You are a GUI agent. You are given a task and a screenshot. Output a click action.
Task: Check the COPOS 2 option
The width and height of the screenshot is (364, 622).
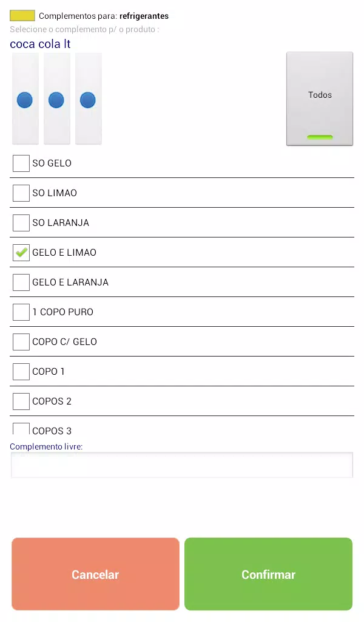21,401
